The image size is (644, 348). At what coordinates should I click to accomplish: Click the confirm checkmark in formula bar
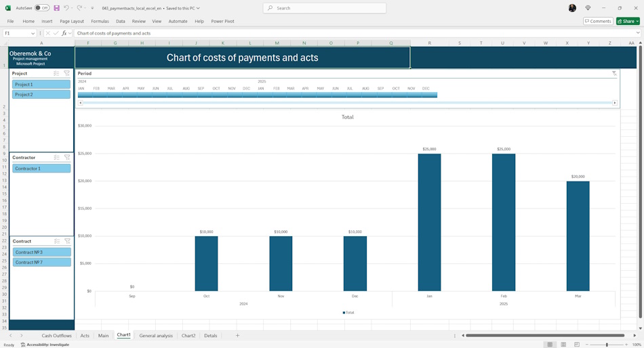(56, 33)
